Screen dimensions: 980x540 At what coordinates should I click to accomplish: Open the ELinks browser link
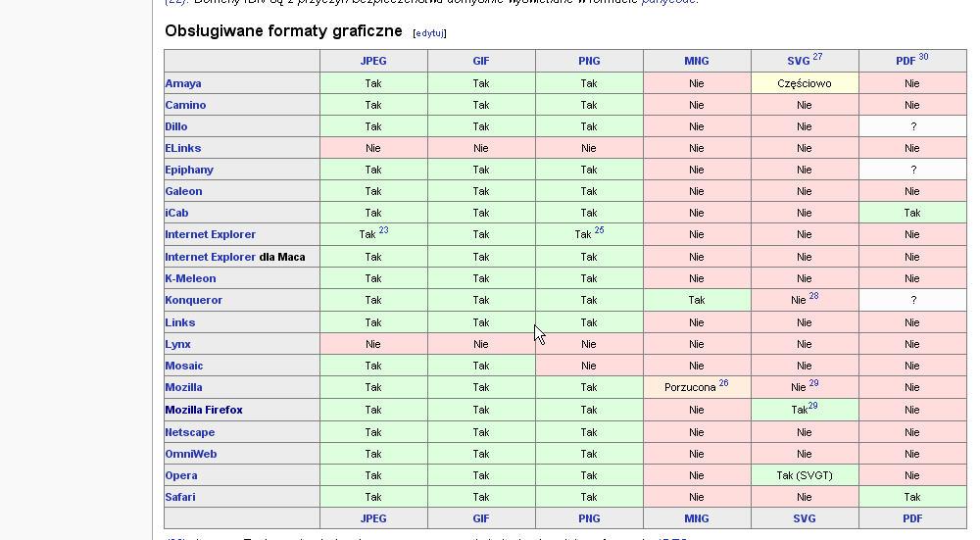tap(183, 148)
